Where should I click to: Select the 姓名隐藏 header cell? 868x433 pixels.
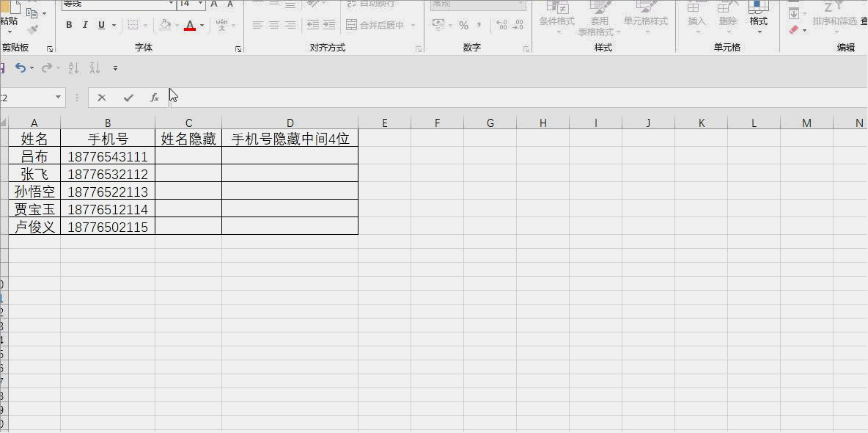click(x=188, y=139)
